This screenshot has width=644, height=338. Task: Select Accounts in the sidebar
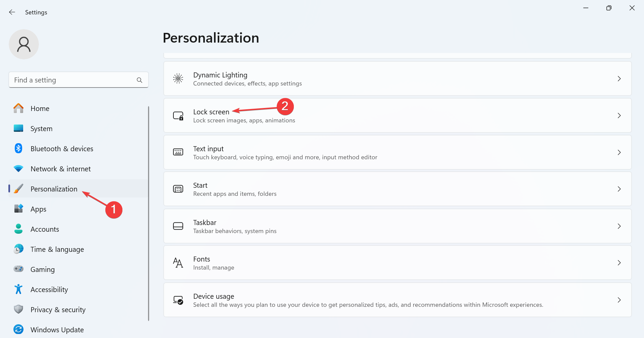(x=45, y=229)
